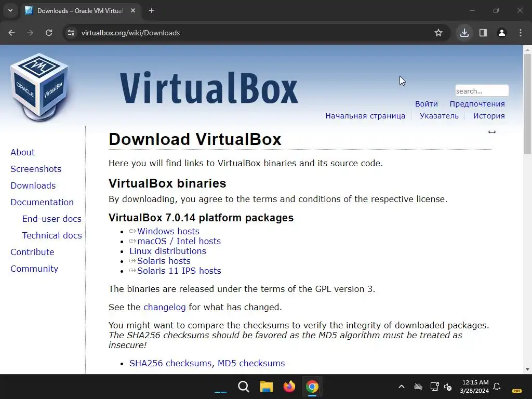Viewport: 532px width, 399px height.
Task: Open Technical docs sidebar link
Action: (52, 235)
